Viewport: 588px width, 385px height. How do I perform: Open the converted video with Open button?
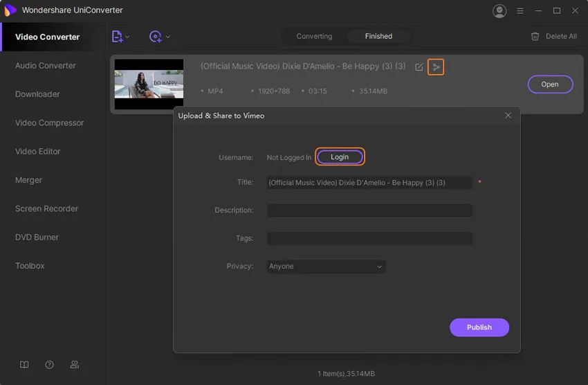point(550,84)
